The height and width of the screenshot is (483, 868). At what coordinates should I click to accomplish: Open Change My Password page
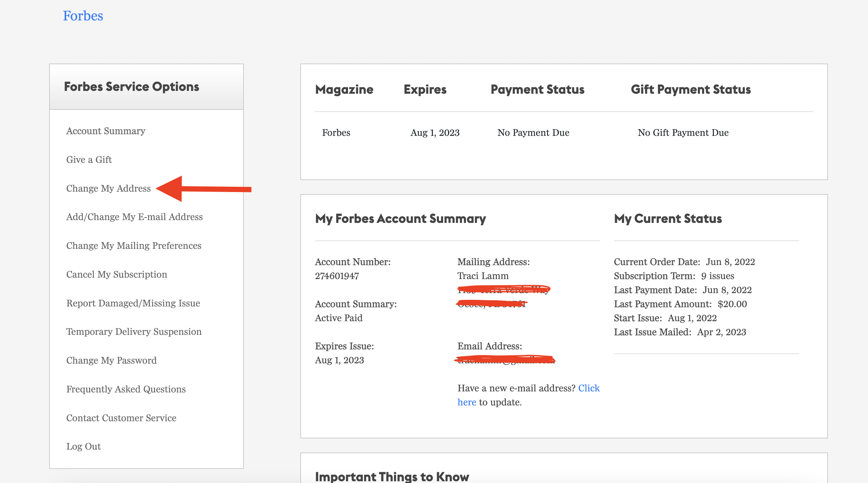click(111, 360)
